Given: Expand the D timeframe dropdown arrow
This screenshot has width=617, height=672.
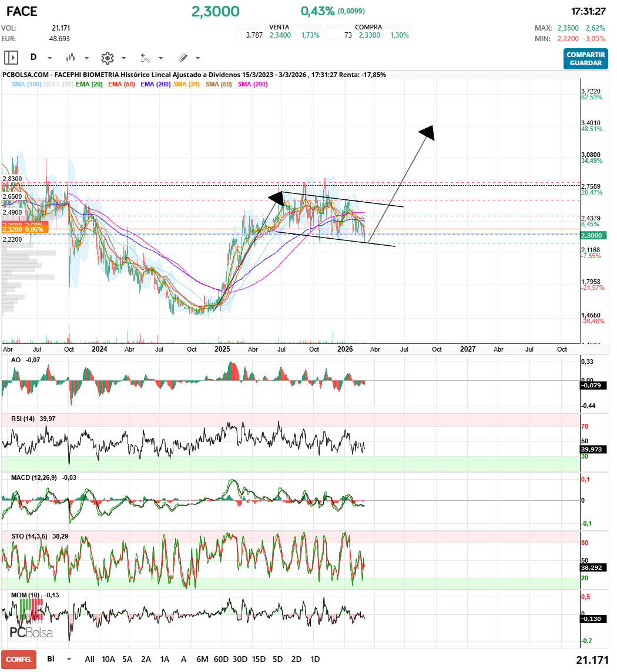Looking at the screenshot, I should coord(49,58).
